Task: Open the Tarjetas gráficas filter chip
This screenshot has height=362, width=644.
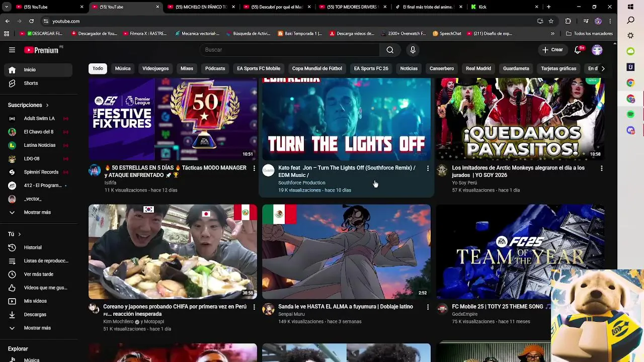Action: [558, 68]
